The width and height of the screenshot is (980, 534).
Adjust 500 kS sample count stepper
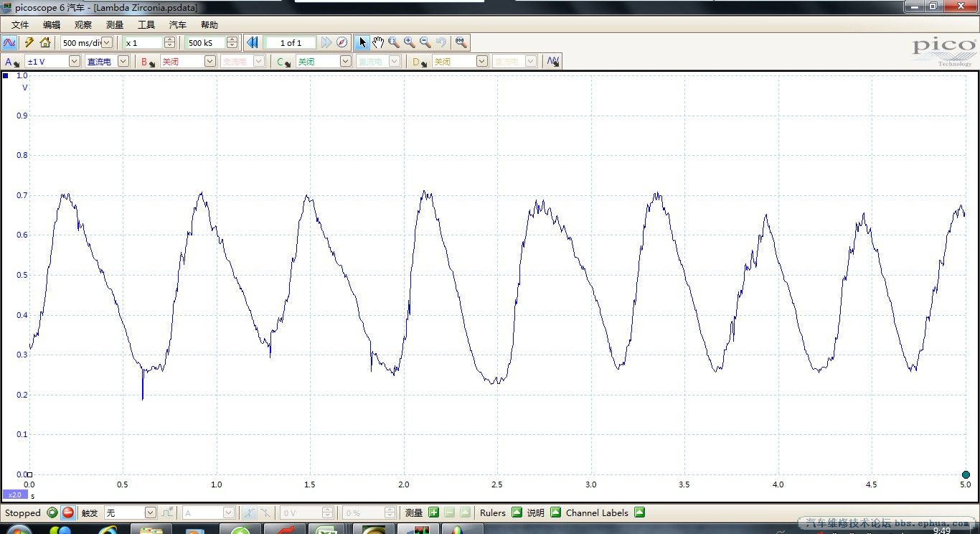(232, 42)
